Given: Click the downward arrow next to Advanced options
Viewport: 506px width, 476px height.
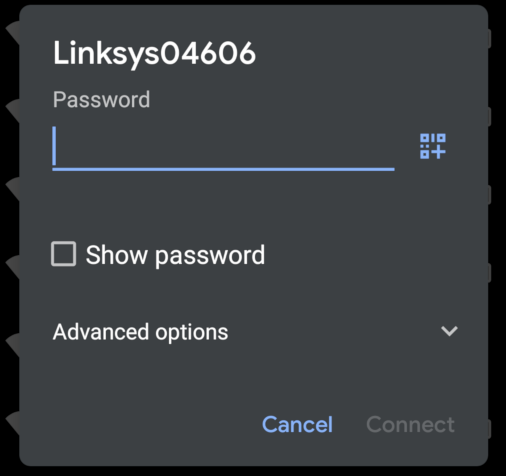Looking at the screenshot, I should (449, 331).
